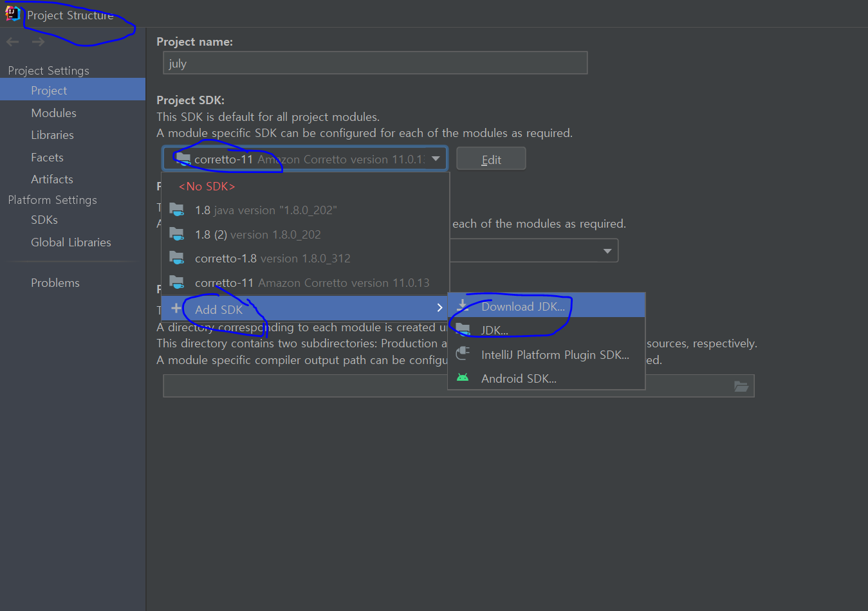868x611 pixels.
Task: Click the IntelliJ logo in title bar
Action: coord(13,14)
